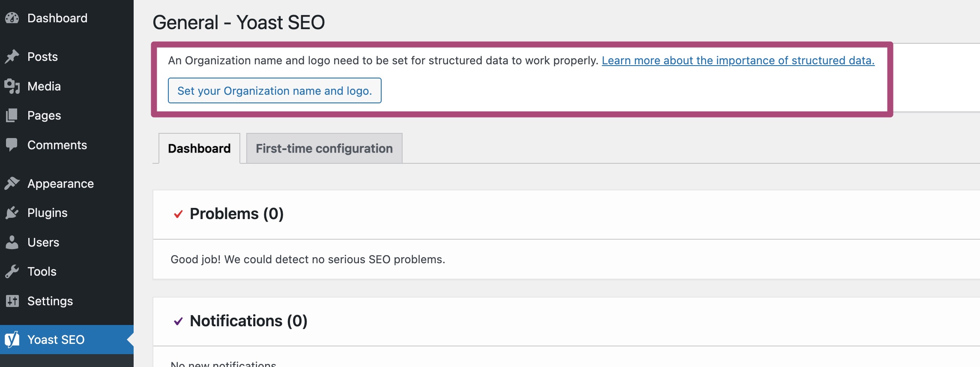Image resolution: width=980 pixels, height=367 pixels.
Task: Click the Settings sliders icon
Action: click(x=12, y=301)
